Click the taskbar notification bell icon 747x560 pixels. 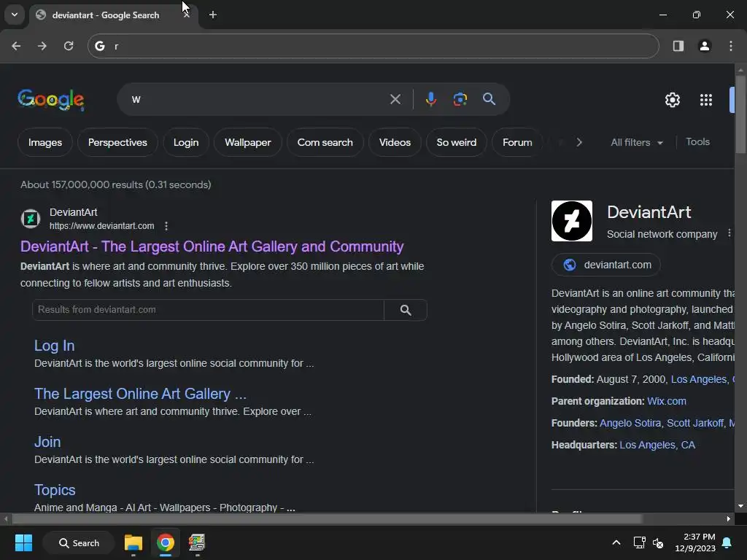[x=727, y=542]
